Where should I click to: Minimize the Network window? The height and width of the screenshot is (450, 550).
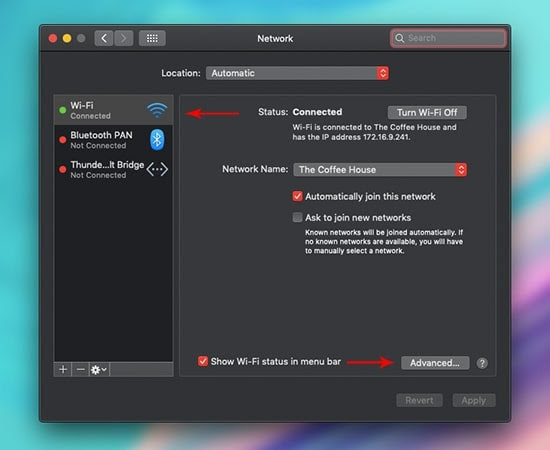pos(67,38)
